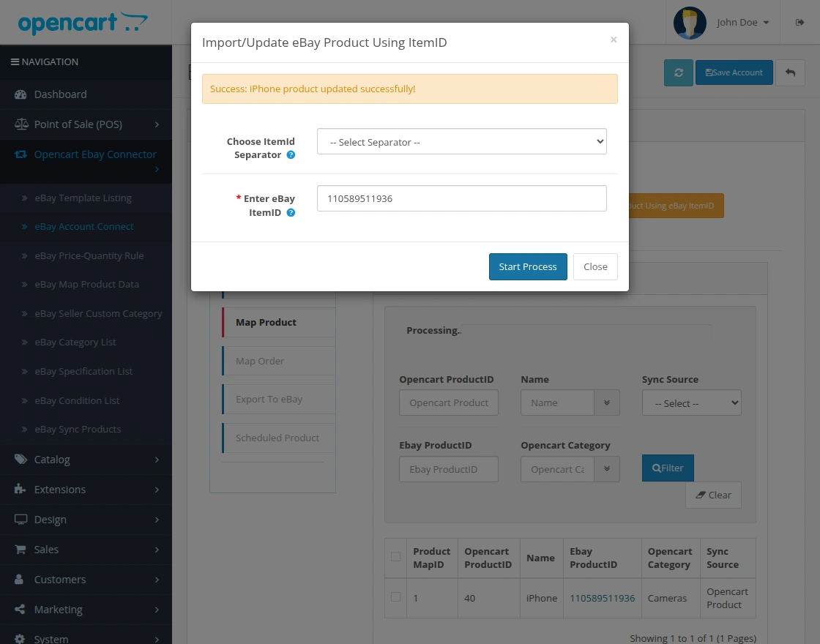This screenshot has height=644, width=820.
Task: Open the Select Separator dropdown
Action: [462, 142]
